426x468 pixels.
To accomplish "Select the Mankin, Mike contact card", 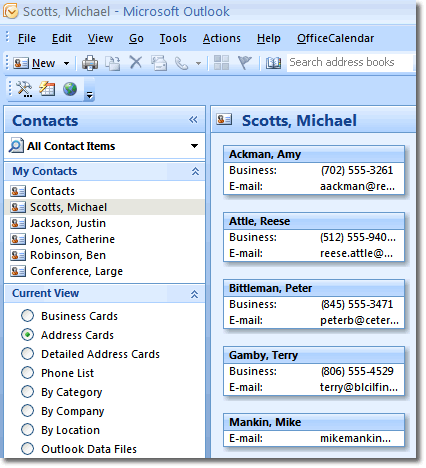I will (x=314, y=430).
